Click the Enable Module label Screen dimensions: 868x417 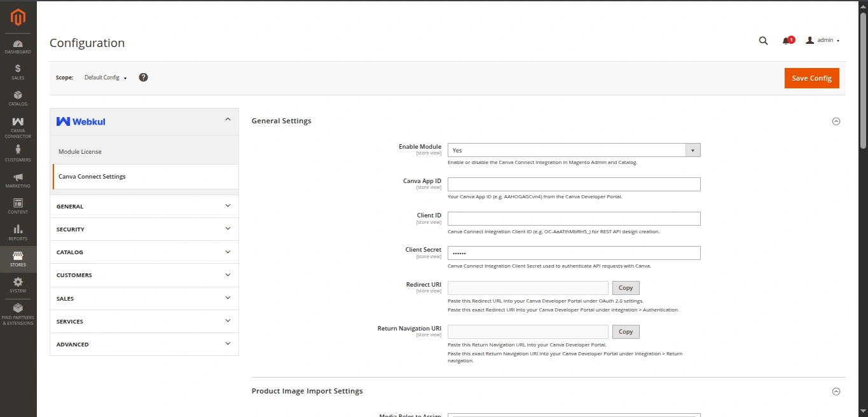420,147
